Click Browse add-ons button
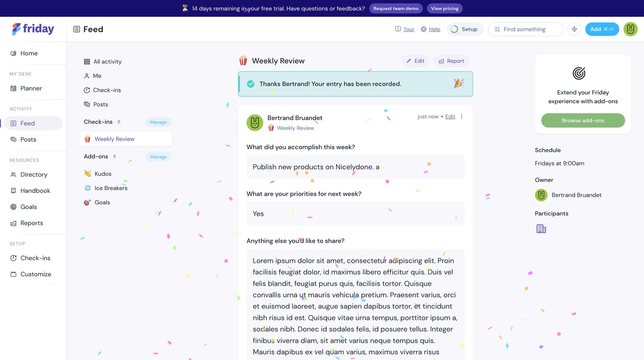The image size is (644, 360). tap(583, 121)
